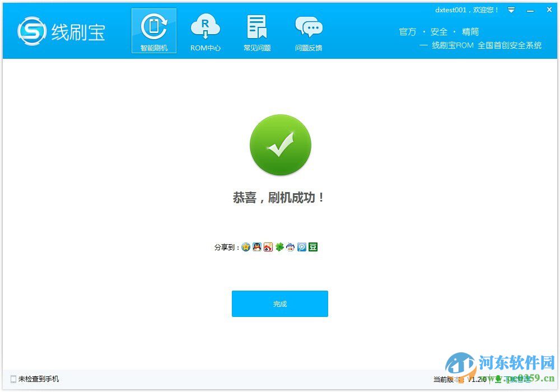Click the 官方 · 安全 · 精简 link text
The height and width of the screenshot is (392, 560).
(x=438, y=31)
